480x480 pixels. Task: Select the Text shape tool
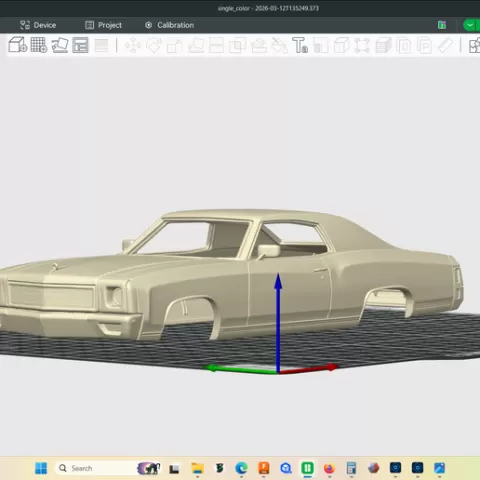pos(300,45)
